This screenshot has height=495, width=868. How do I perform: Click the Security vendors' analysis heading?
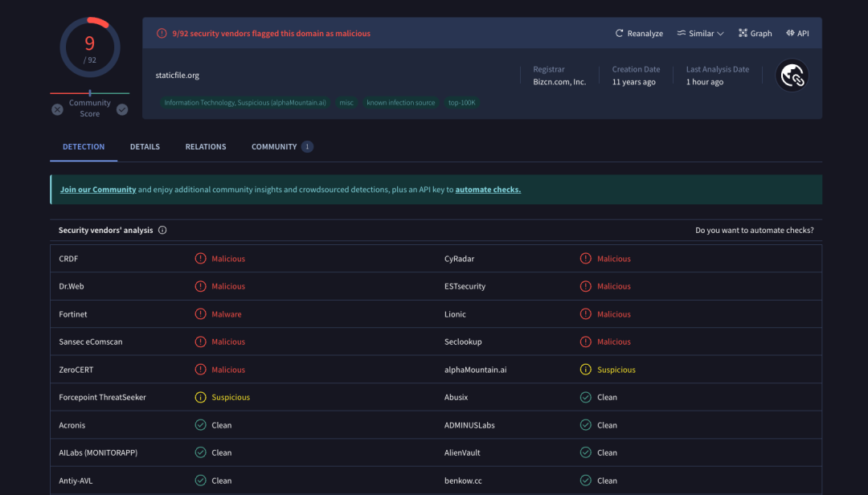tap(106, 231)
